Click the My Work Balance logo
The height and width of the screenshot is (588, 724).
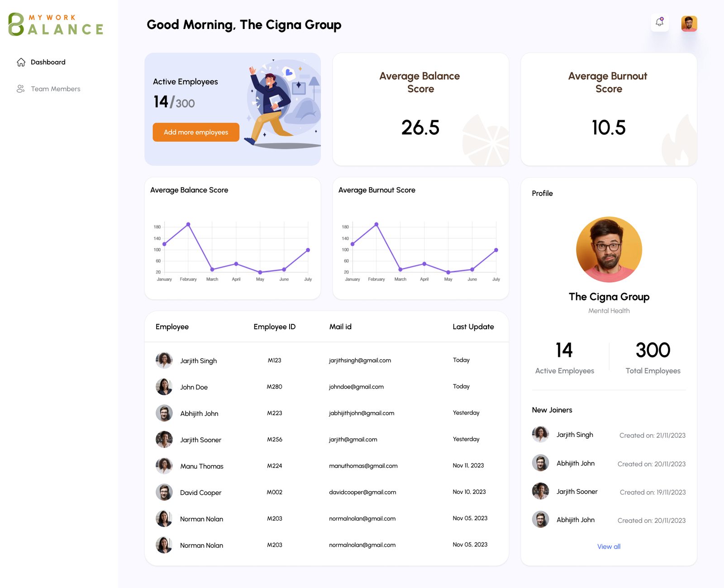click(56, 24)
